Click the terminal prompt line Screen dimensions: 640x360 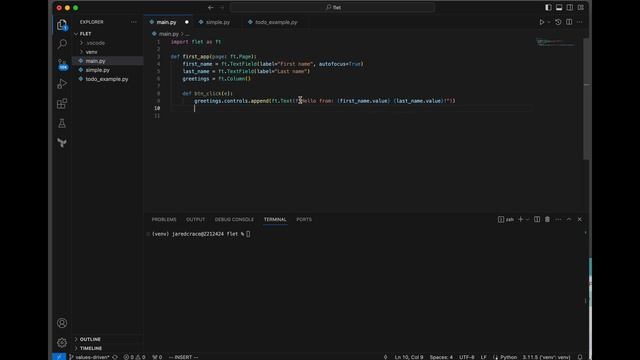pyautogui.click(x=201, y=234)
